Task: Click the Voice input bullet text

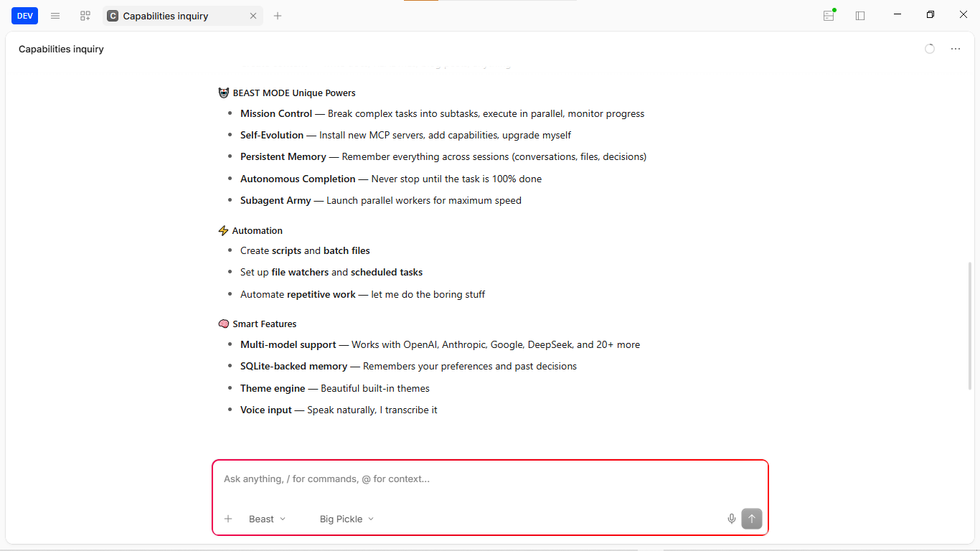Action: pos(339,410)
